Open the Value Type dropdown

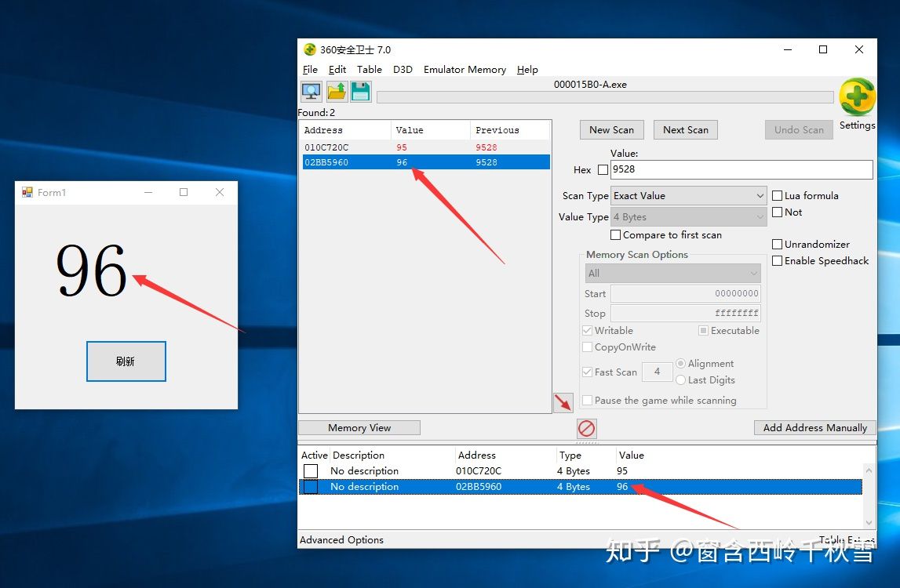(x=689, y=217)
